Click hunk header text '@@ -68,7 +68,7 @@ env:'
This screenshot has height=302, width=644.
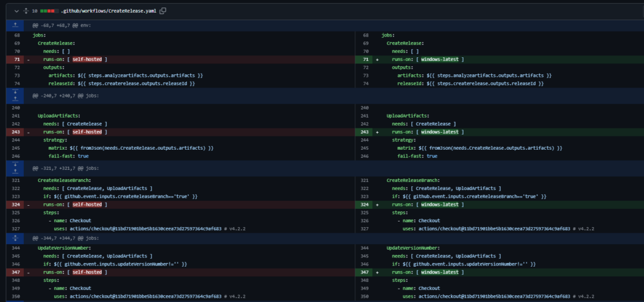click(62, 25)
